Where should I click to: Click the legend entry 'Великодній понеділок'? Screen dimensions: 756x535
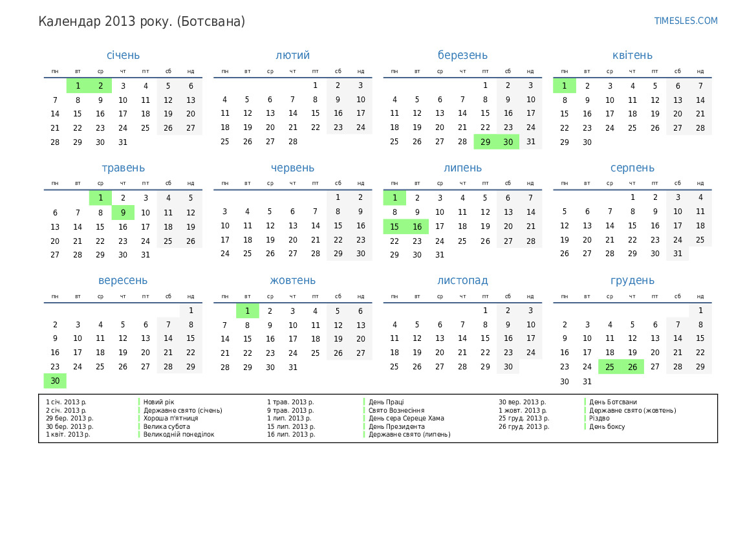point(178,434)
